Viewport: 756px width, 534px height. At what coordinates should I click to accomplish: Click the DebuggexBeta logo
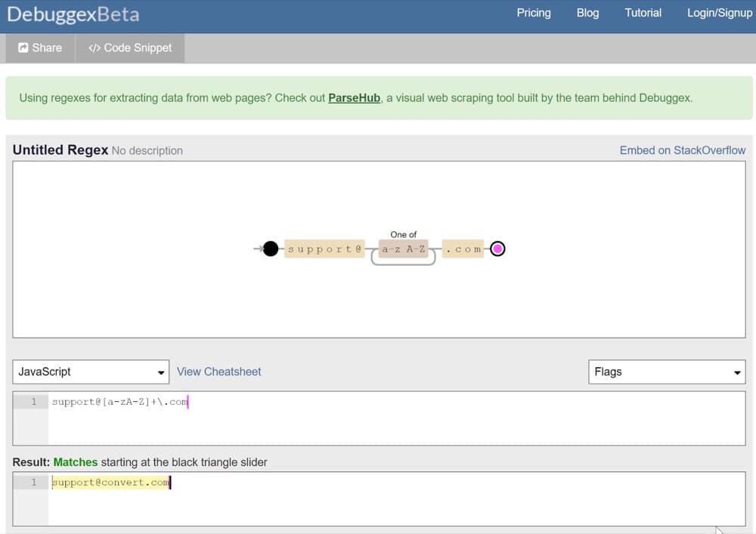[73, 14]
